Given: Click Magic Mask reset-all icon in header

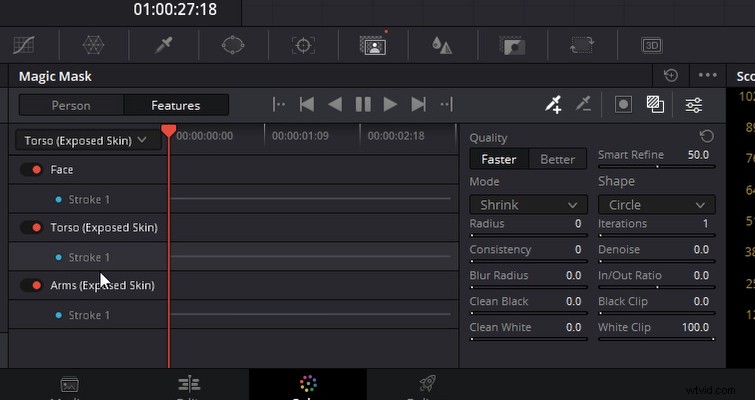Looking at the screenshot, I should click(x=671, y=76).
